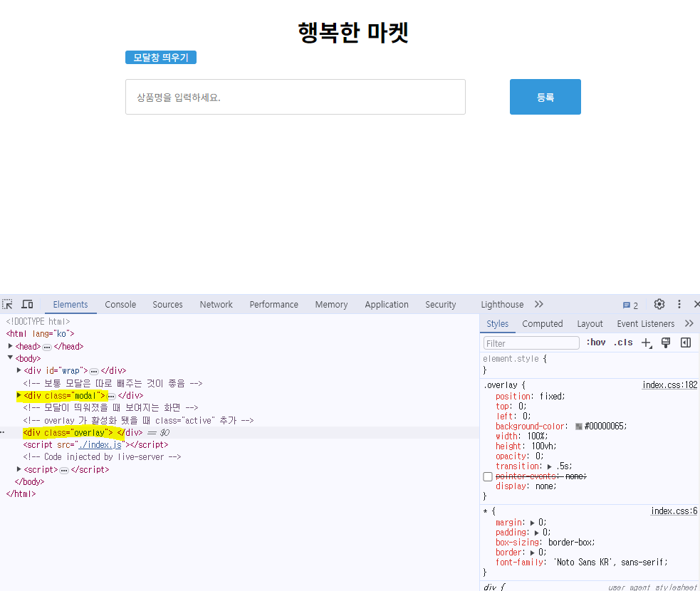Screen dimensions: 700x591
Task: Expand the ellipsis inside the injected script tag
Action: pos(64,470)
